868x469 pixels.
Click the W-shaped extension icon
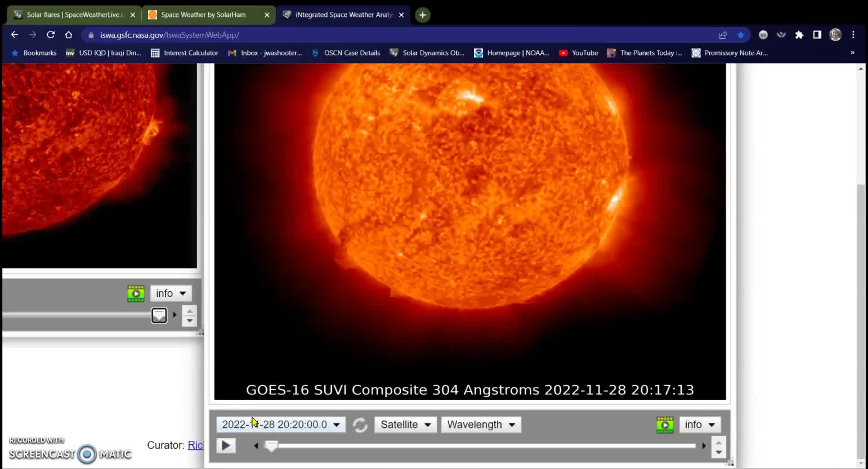click(x=781, y=35)
